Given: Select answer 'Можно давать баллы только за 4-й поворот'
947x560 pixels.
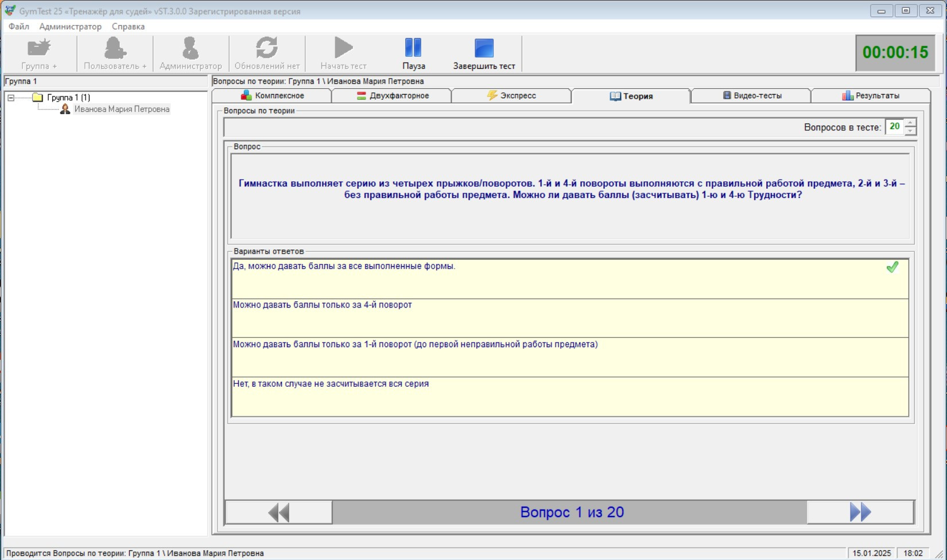Looking at the screenshot, I should pyautogui.click(x=569, y=317).
